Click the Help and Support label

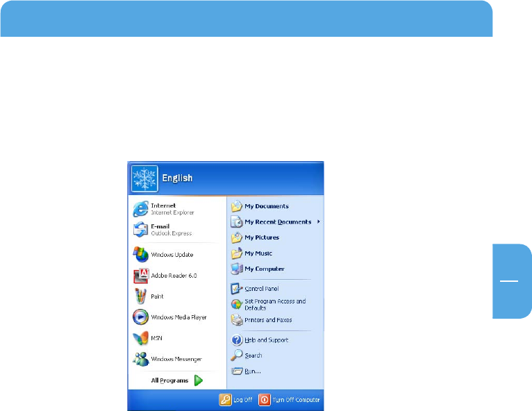pos(266,339)
